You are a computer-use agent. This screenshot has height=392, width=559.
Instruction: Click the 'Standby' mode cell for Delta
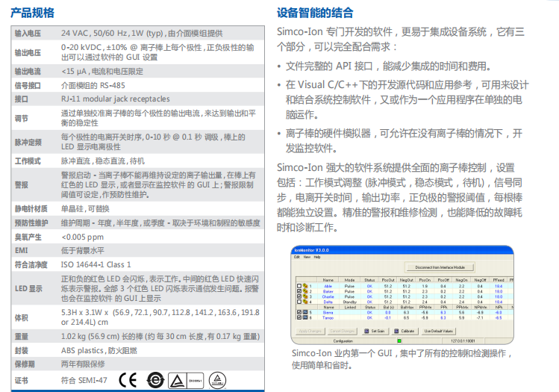point(350,302)
